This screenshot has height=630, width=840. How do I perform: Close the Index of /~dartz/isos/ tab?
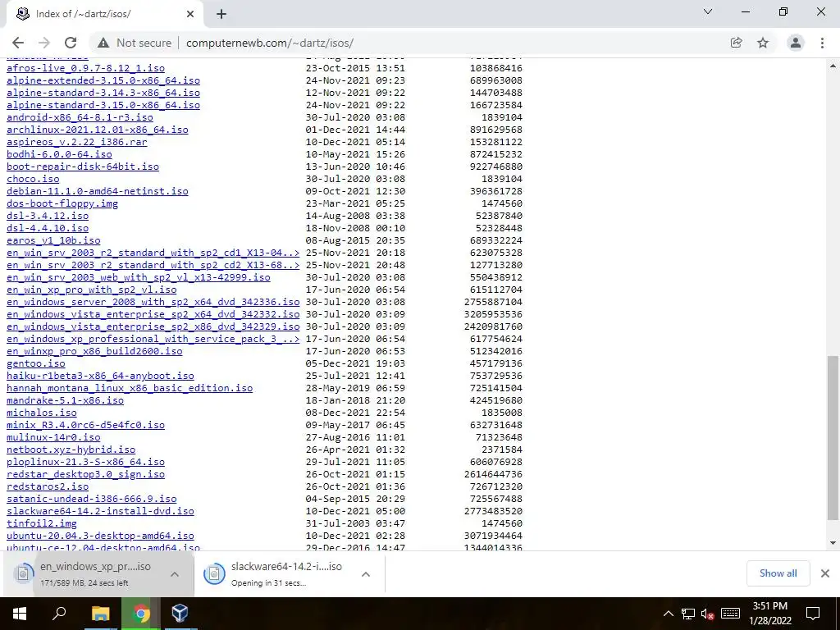coord(190,14)
